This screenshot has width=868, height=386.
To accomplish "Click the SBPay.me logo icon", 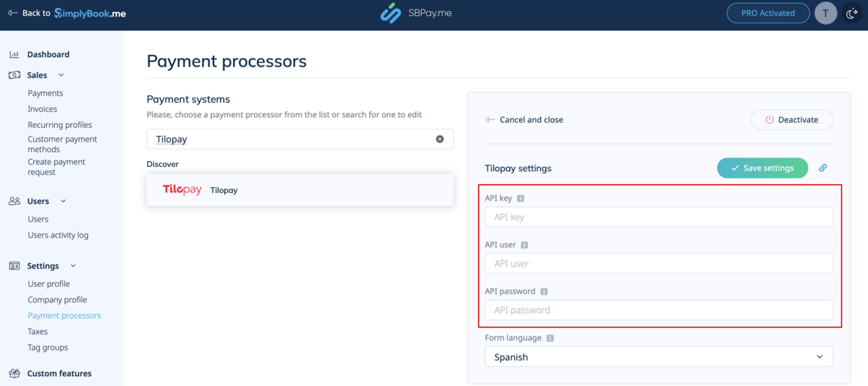I will click(391, 13).
